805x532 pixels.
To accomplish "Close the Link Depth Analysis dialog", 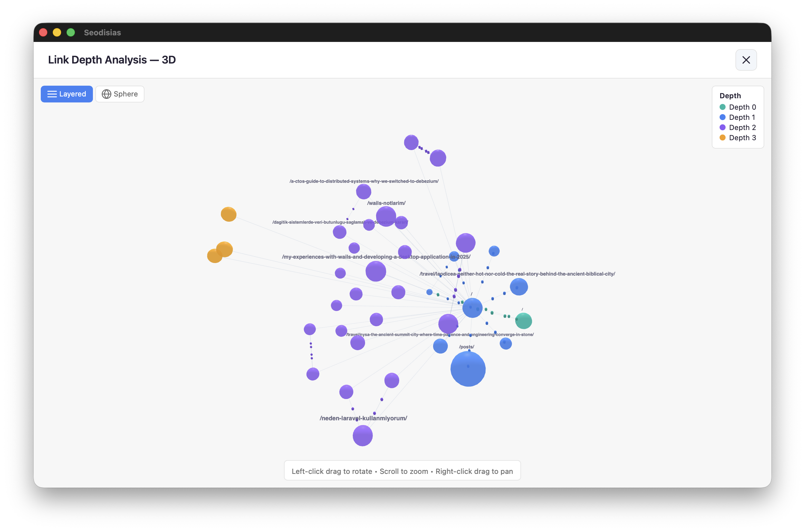I will coord(746,60).
